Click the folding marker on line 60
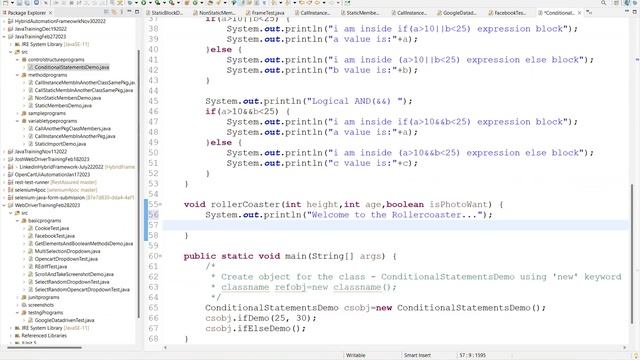This screenshot has height=360, width=640. [x=160, y=256]
